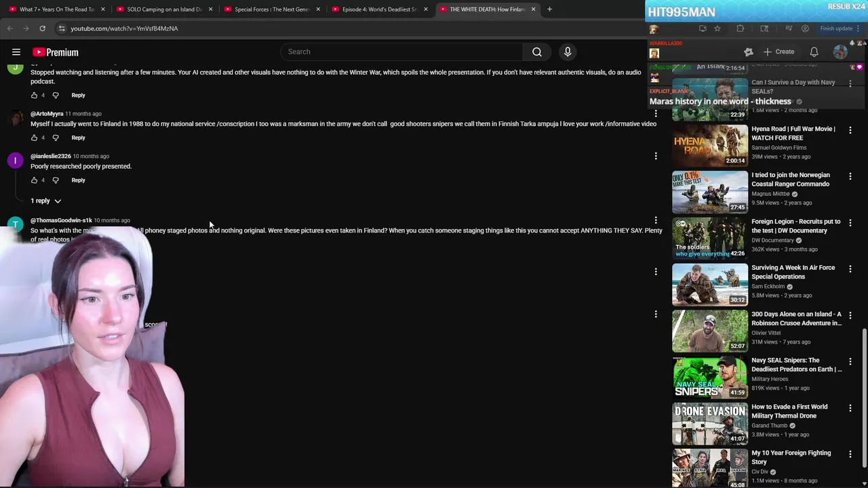Bookmark this page with star icon
Viewport: 868px width, 488px height.
(x=717, y=28)
